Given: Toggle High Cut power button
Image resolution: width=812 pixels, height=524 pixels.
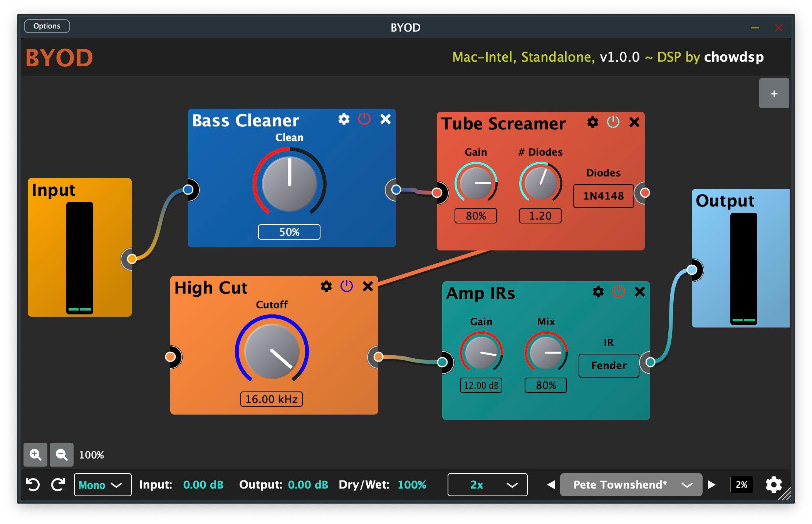Looking at the screenshot, I should click(x=347, y=286).
